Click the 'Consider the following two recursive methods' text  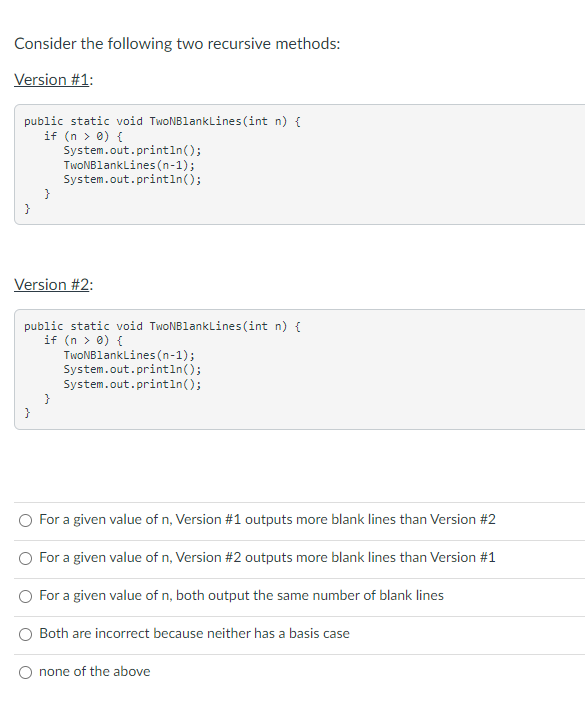coord(177,44)
